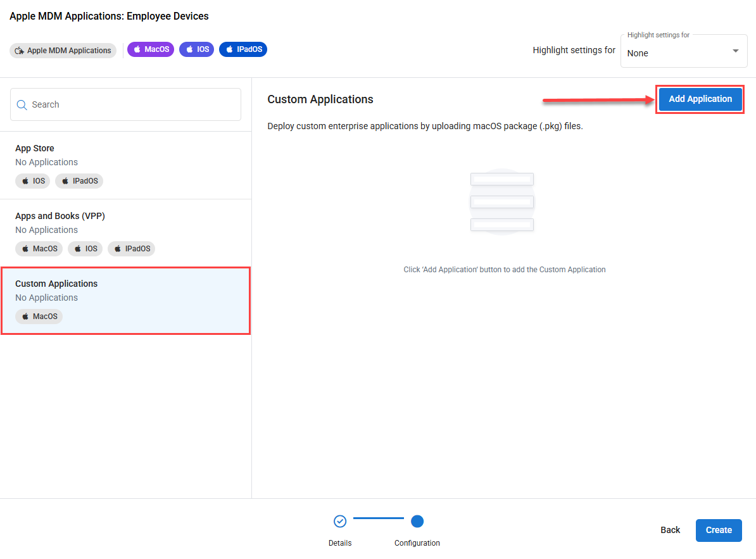This screenshot has height=559, width=756.
Task: Click IOS tag under App Store
Action: pos(33,180)
